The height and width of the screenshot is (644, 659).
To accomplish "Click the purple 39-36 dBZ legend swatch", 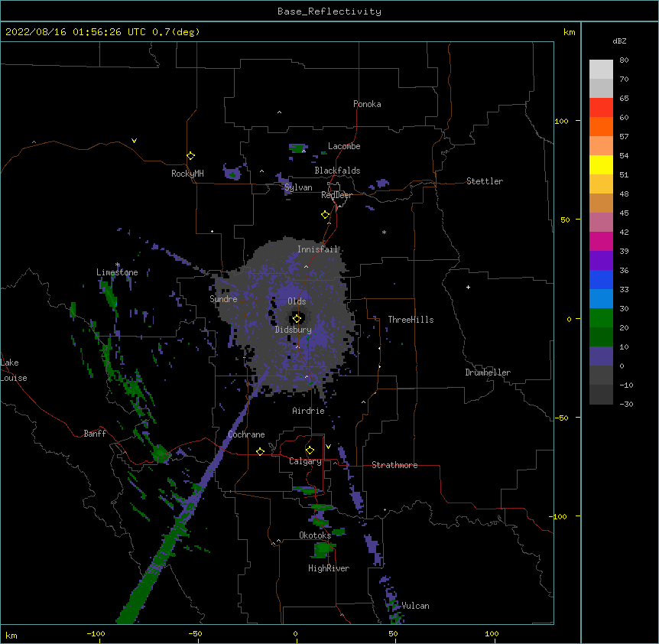I will (601, 261).
